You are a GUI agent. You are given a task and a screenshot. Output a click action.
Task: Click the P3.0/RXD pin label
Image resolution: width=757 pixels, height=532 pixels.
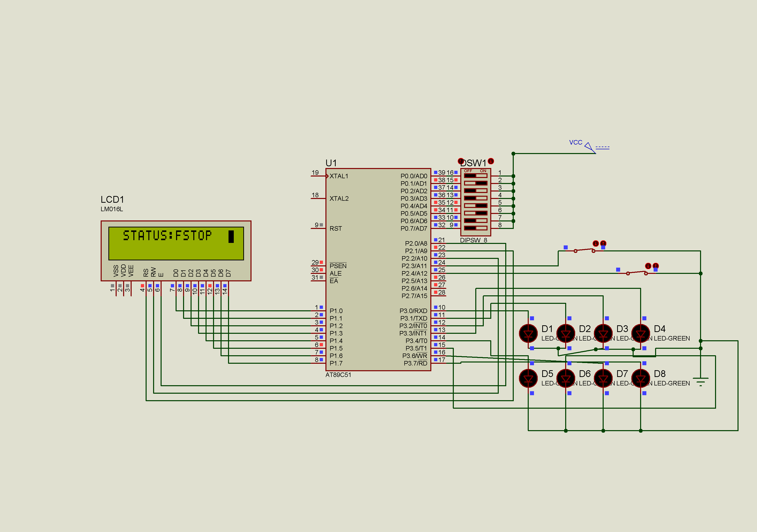pos(413,311)
